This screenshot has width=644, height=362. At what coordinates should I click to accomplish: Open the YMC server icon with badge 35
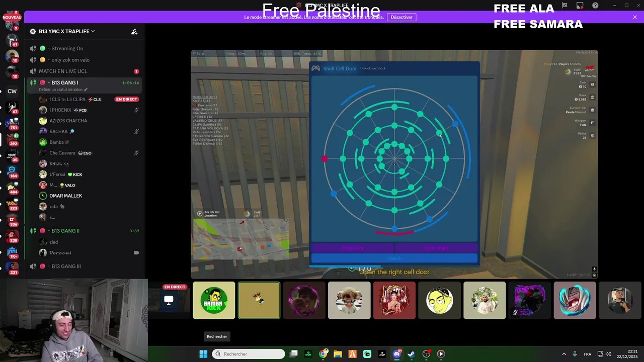click(12, 156)
